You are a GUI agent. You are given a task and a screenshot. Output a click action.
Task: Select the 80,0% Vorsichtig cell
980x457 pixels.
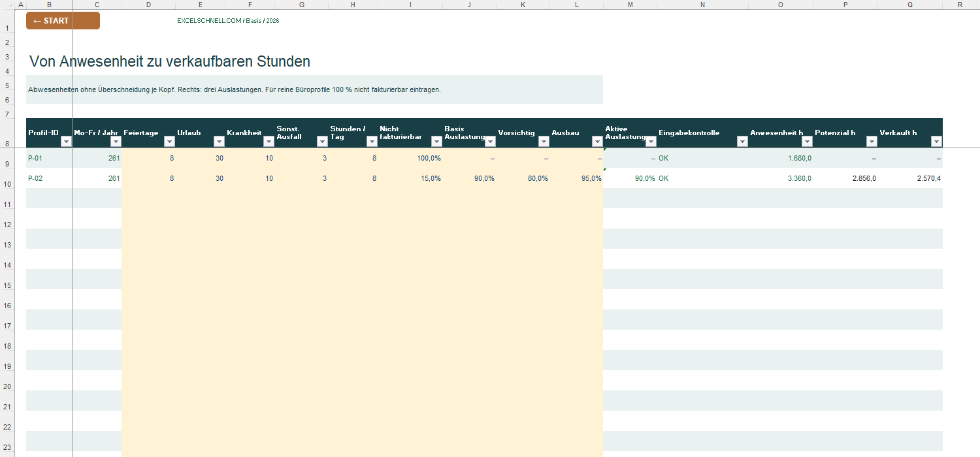pos(523,178)
